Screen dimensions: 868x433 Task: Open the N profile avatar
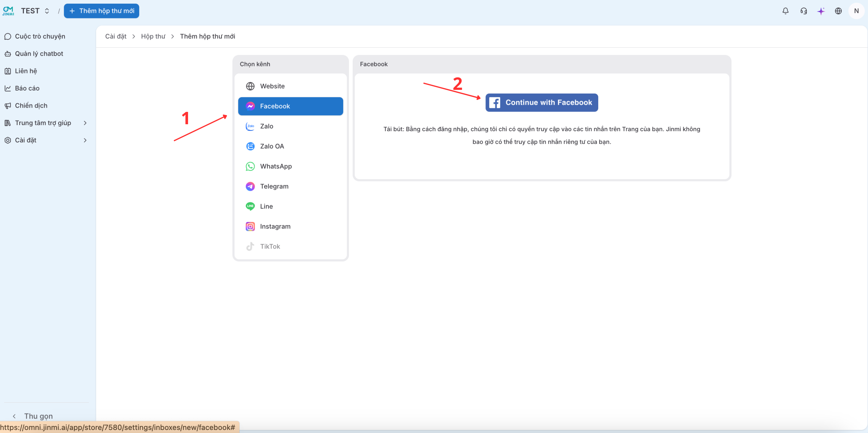856,11
